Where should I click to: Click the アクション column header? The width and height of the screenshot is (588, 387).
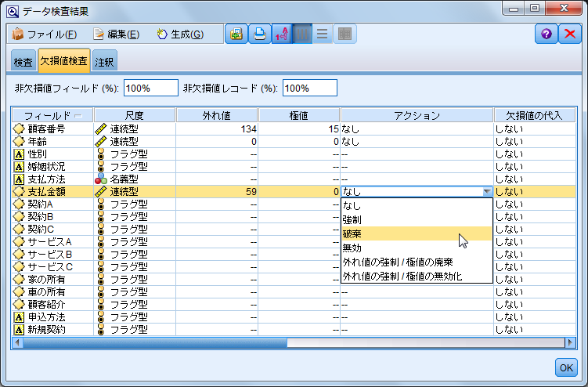coord(417,115)
